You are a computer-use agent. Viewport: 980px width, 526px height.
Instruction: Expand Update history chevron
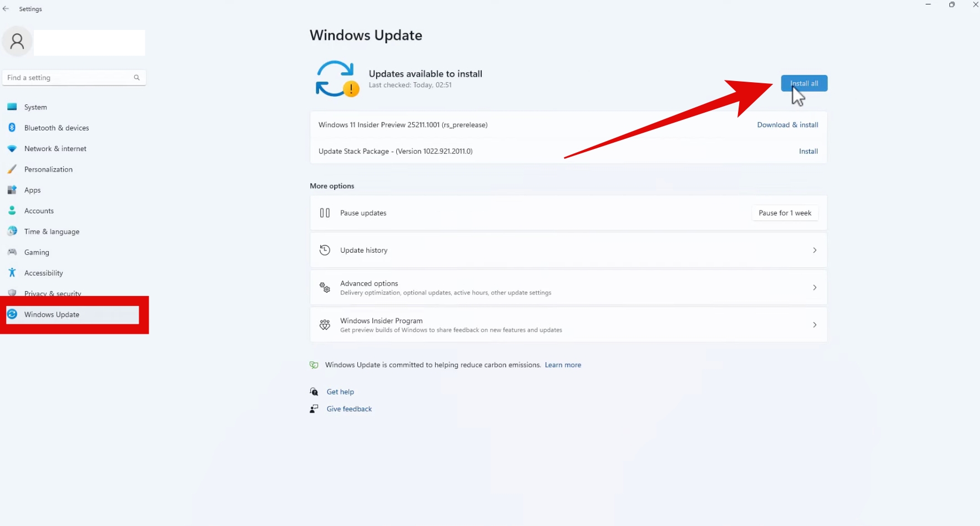[x=815, y=251]
